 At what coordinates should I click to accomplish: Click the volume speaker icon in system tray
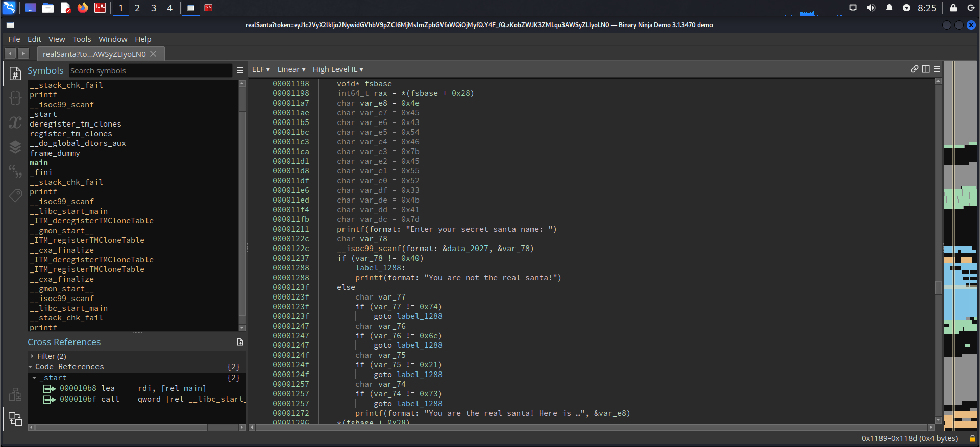coord(871,8)
